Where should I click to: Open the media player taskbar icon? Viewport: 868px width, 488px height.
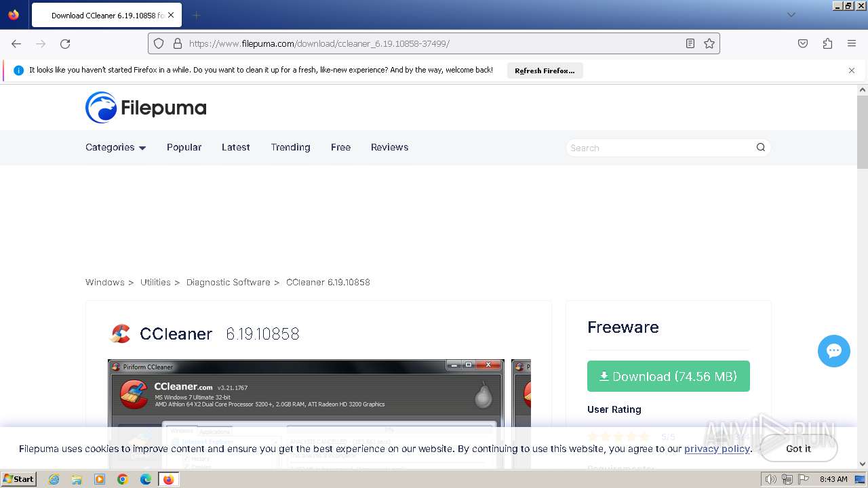coord(100,479)
